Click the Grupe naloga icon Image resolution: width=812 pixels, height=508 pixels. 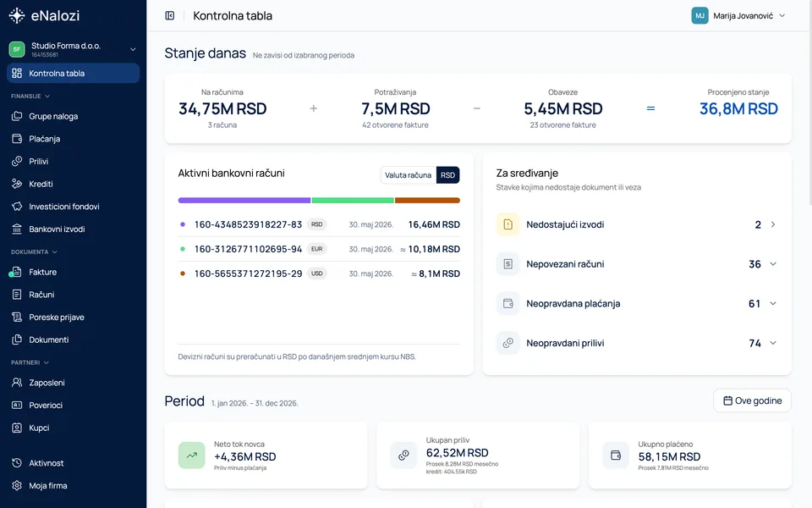pos(17,116)
